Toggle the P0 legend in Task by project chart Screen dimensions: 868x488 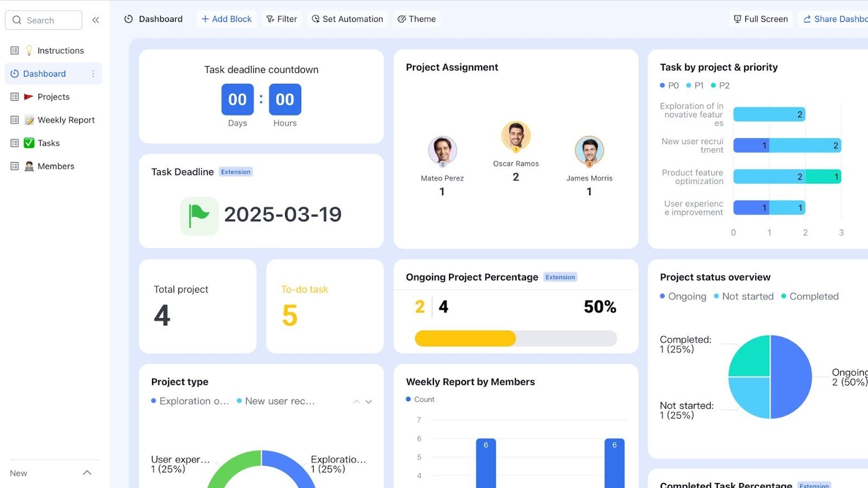[x=671, y=85]
